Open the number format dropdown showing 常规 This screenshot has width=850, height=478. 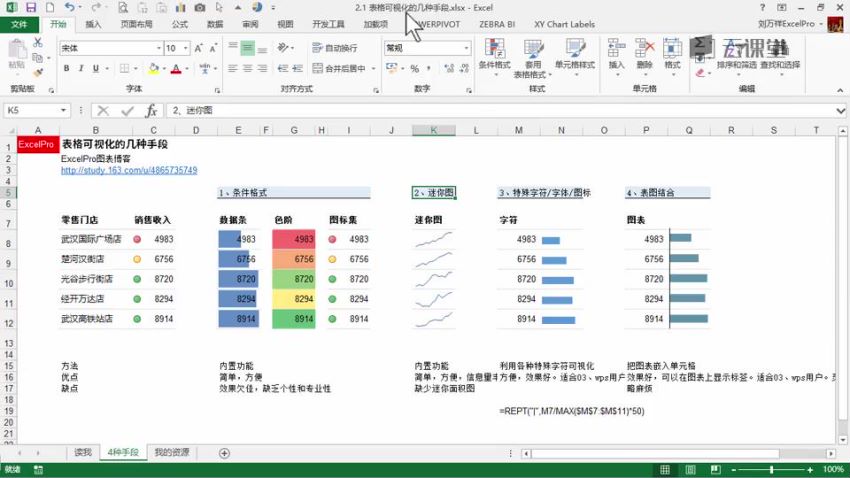(x=466, y=48)
